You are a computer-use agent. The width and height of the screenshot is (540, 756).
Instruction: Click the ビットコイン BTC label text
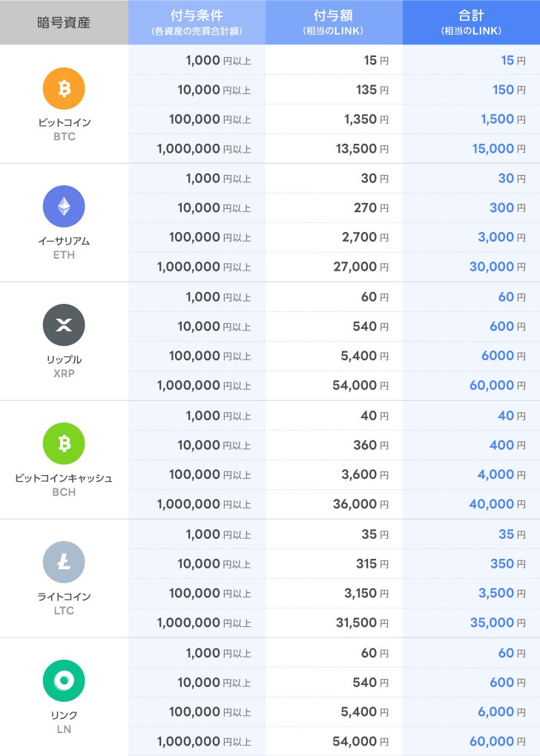tap(64, 129)
